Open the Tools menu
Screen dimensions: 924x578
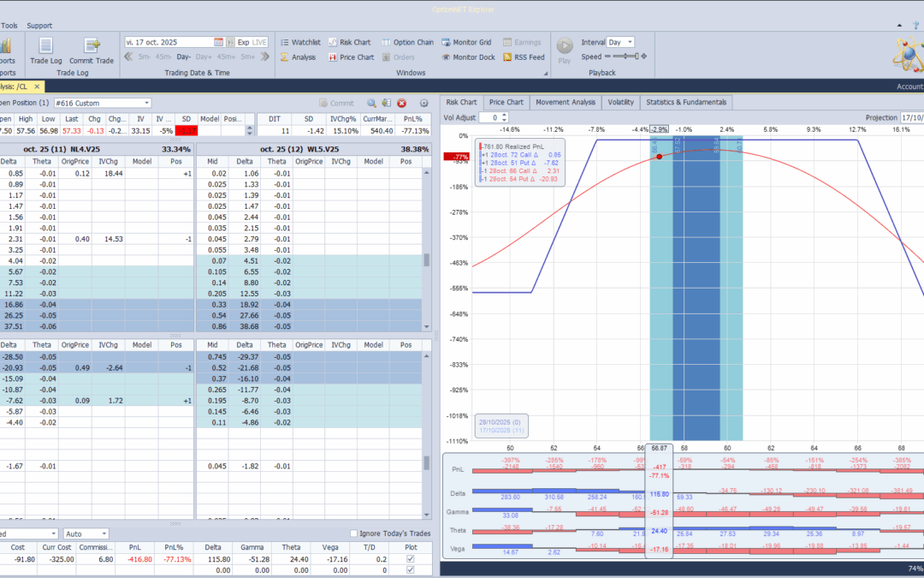(x=9, y=26)
